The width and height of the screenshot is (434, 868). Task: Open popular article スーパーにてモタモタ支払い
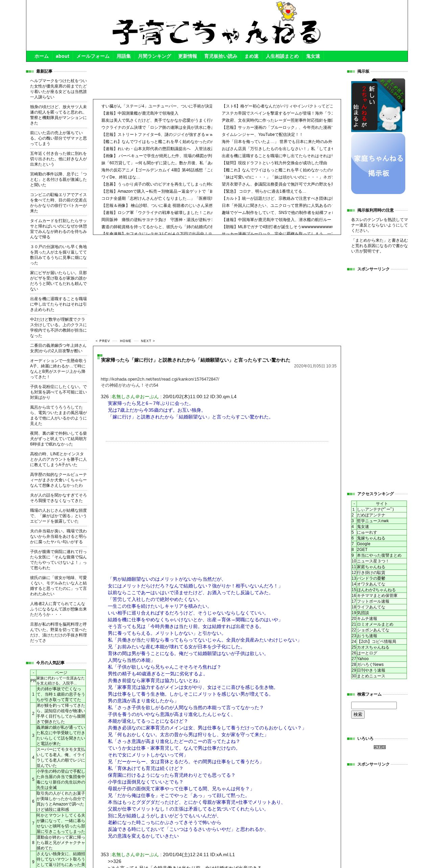click(61, 757)
